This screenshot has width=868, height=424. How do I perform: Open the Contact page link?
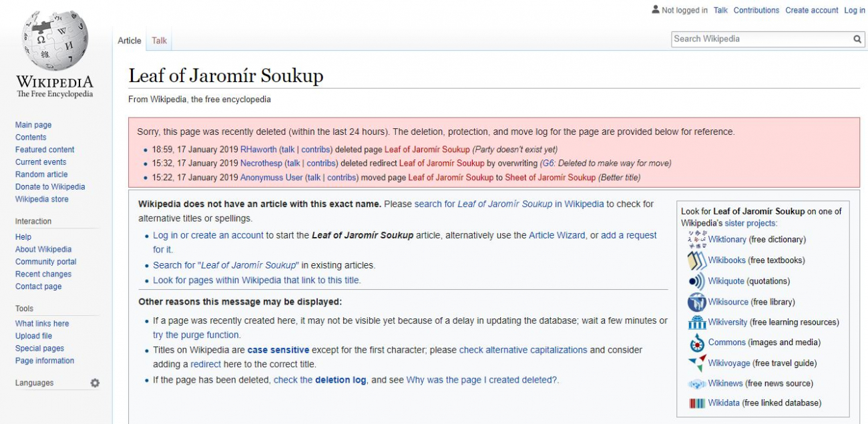[x=39, y=286]
